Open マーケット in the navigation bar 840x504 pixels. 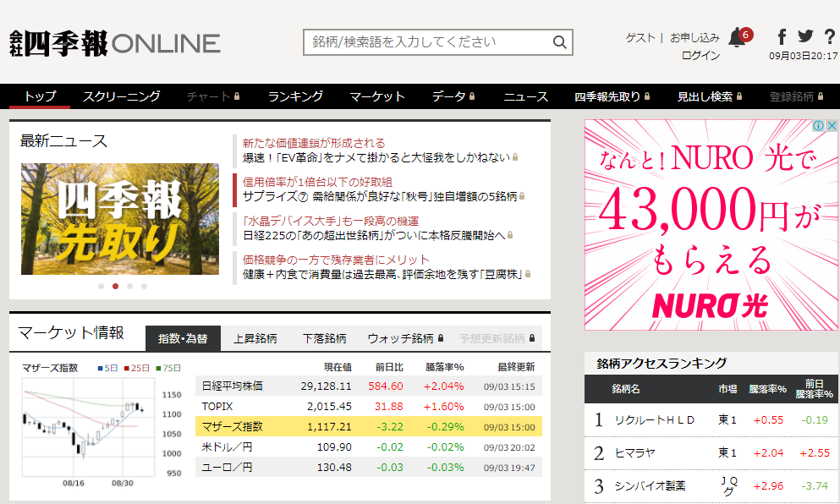tap(377, 96)
